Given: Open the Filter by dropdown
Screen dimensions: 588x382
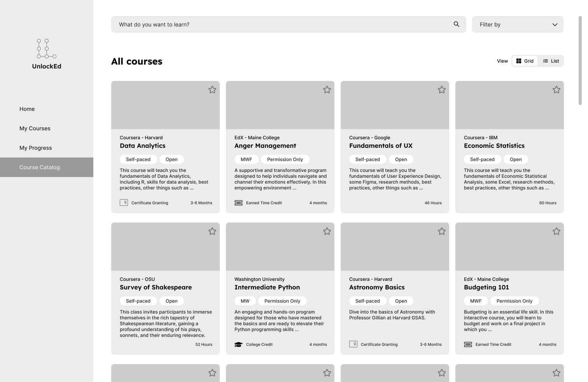Looking at the screenshot, I should pyautogui.click(x=518, y=25).
